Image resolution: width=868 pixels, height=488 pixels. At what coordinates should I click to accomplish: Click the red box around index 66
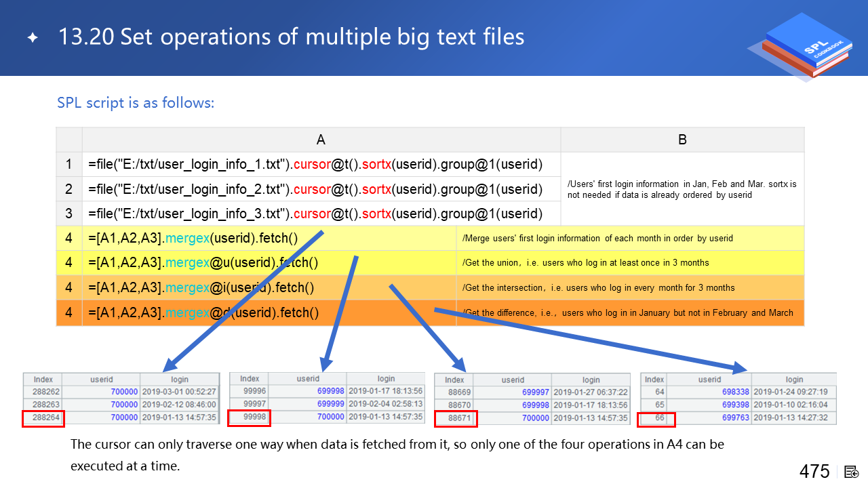pos(658,418)
